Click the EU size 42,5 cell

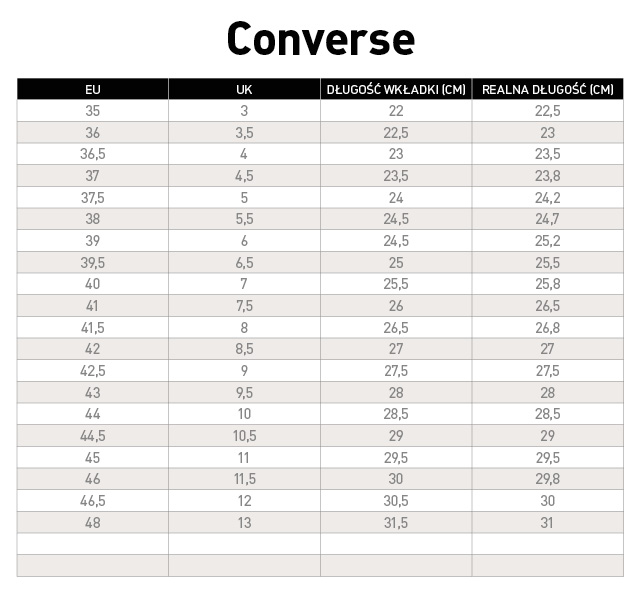tap(93, 371)
